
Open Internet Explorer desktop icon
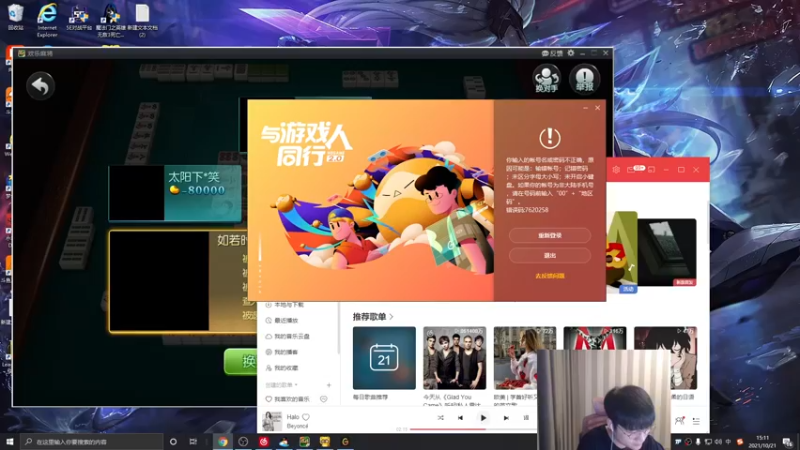point(47,19)
